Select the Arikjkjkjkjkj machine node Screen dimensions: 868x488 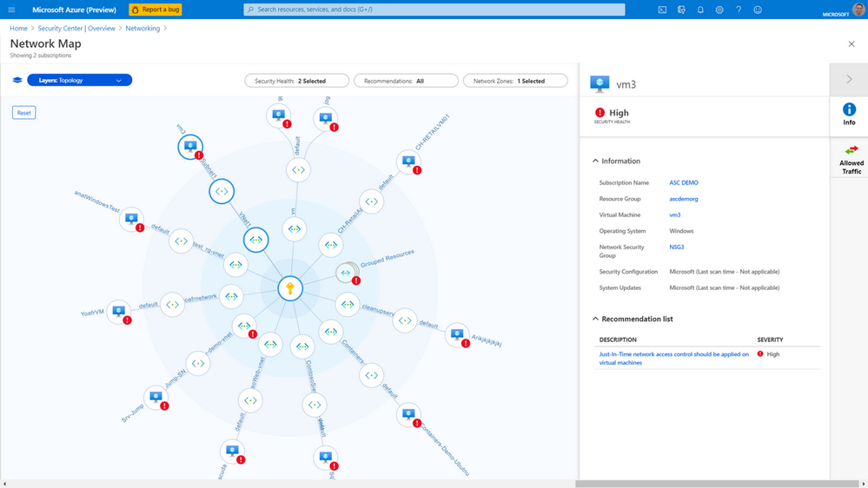pos(457,334)
